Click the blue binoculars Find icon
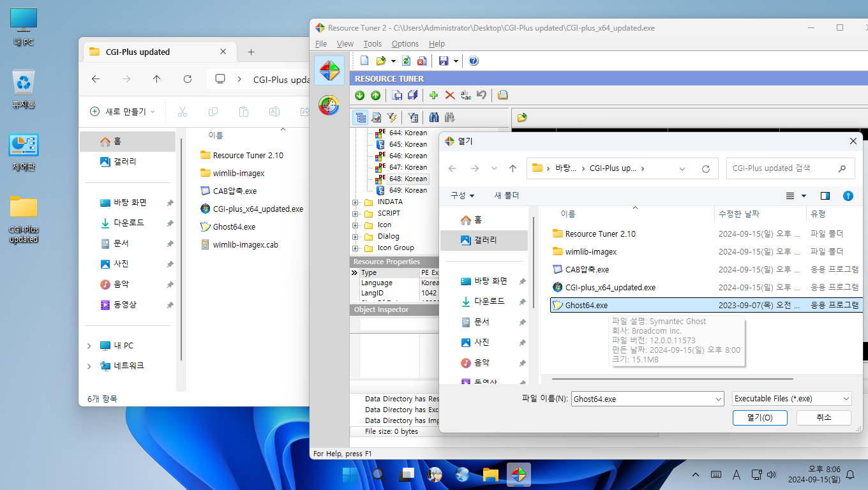 (x=434, y=117)
